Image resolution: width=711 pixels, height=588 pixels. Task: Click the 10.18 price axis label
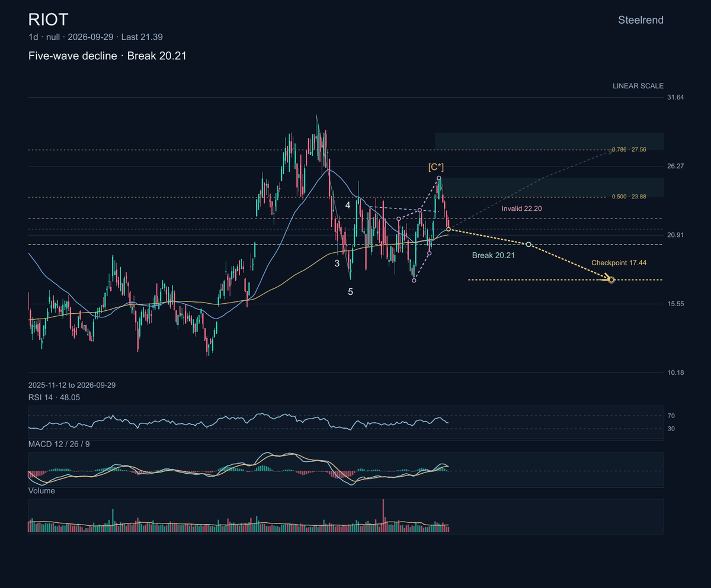[675, 372]
